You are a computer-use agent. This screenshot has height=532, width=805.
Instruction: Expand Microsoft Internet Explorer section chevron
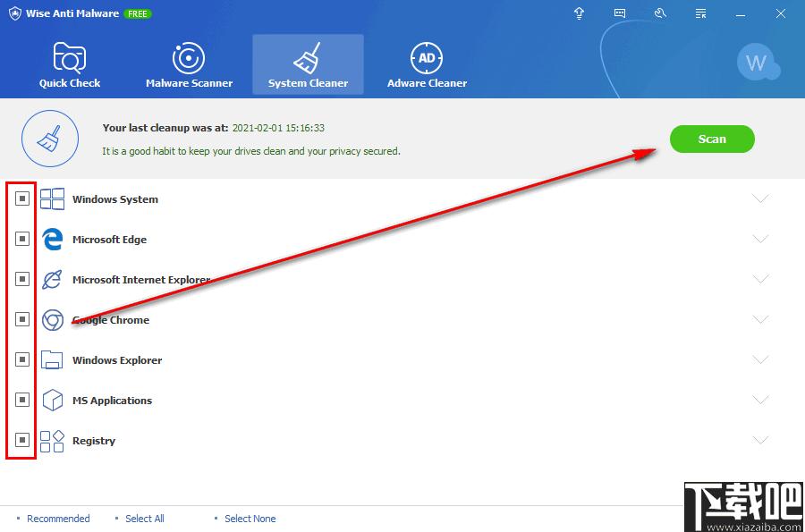(x=760, y=279)
